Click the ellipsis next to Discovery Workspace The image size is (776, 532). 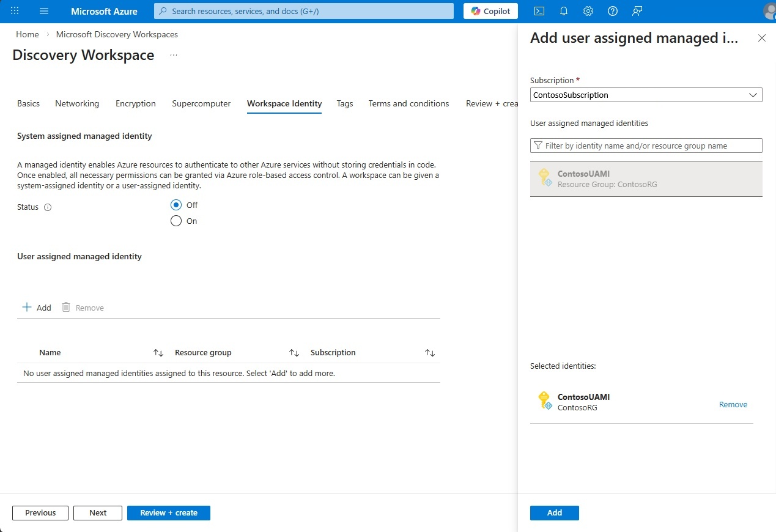click(x=174, y=55)
